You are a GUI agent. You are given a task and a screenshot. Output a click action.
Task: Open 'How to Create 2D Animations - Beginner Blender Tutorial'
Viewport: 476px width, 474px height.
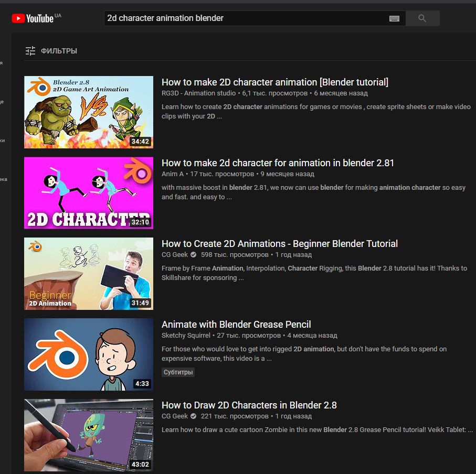click(x=280, y=243)
